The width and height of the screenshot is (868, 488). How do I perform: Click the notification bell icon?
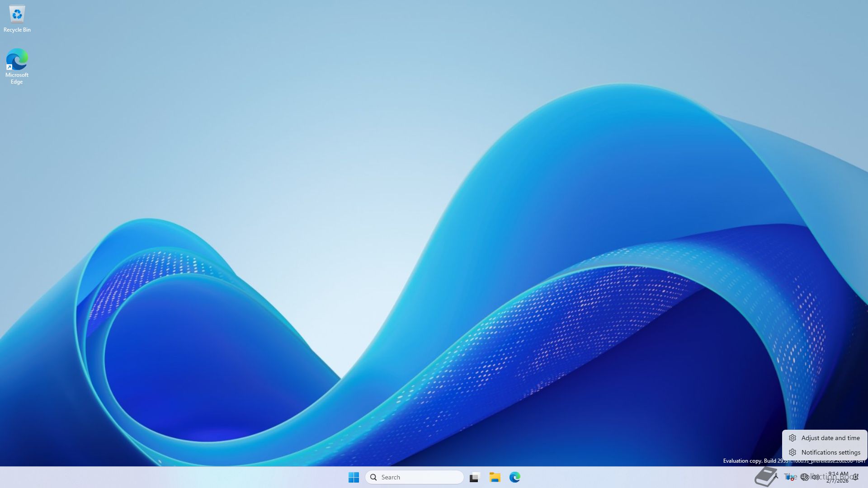(856, 477)
